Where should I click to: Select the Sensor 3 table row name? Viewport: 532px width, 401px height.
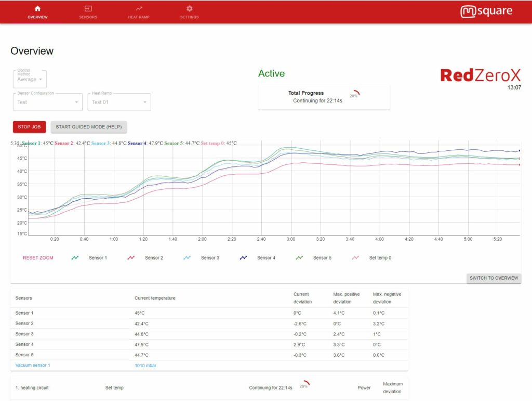click(24, 334)
